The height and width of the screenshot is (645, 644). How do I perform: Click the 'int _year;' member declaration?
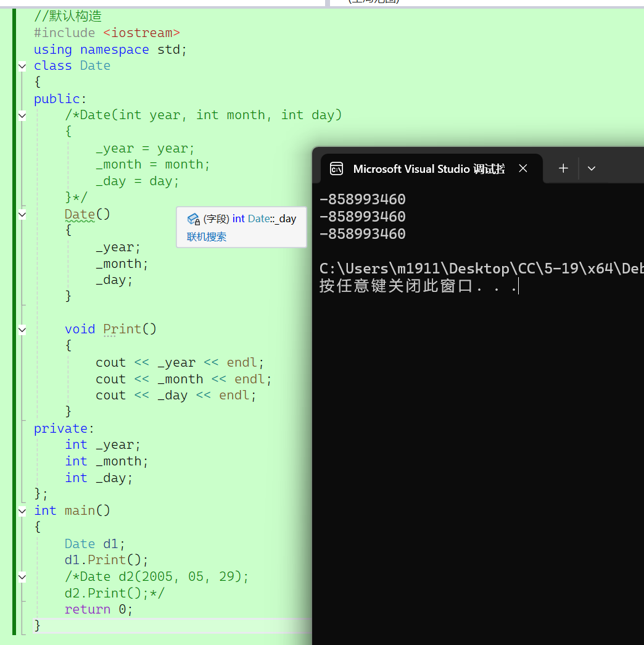point(102,444)
